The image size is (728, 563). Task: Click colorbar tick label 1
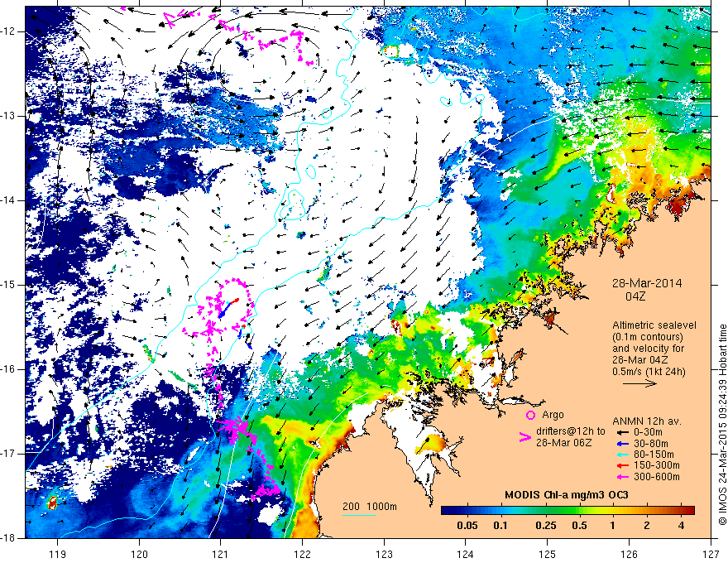(612, 526)
